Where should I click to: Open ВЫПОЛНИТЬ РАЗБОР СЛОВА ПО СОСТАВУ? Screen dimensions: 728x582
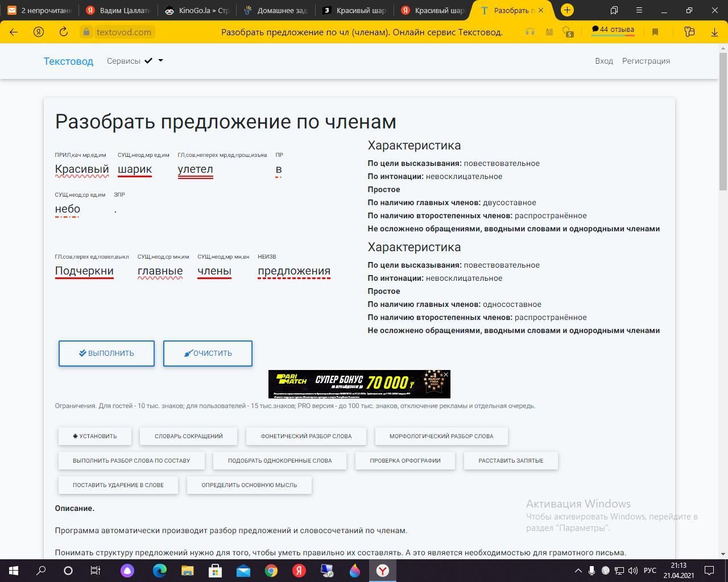(x=131, y=460)
